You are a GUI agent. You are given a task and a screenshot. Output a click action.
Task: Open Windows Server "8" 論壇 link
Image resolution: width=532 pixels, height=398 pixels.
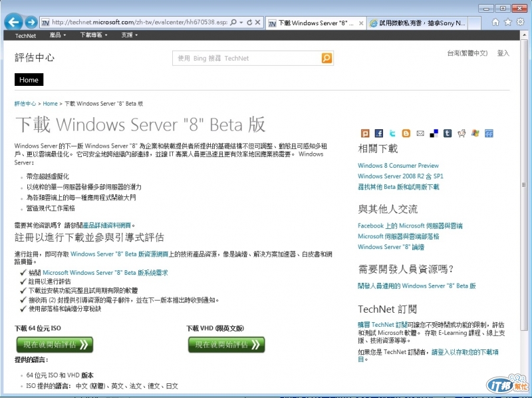(391, 247)
